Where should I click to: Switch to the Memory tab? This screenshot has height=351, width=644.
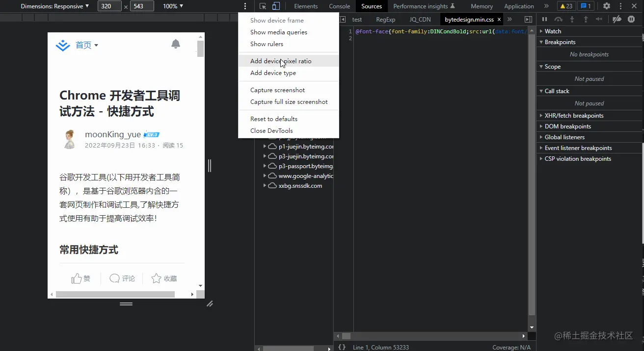click(x=482, y=6)
